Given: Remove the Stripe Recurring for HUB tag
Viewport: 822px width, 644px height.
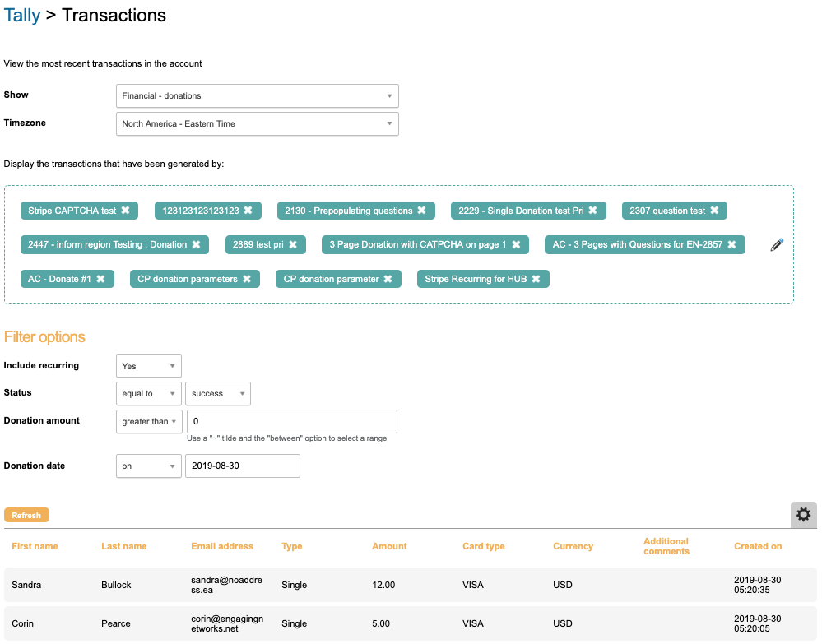Looking at the screenshot, I should [536, 279].
